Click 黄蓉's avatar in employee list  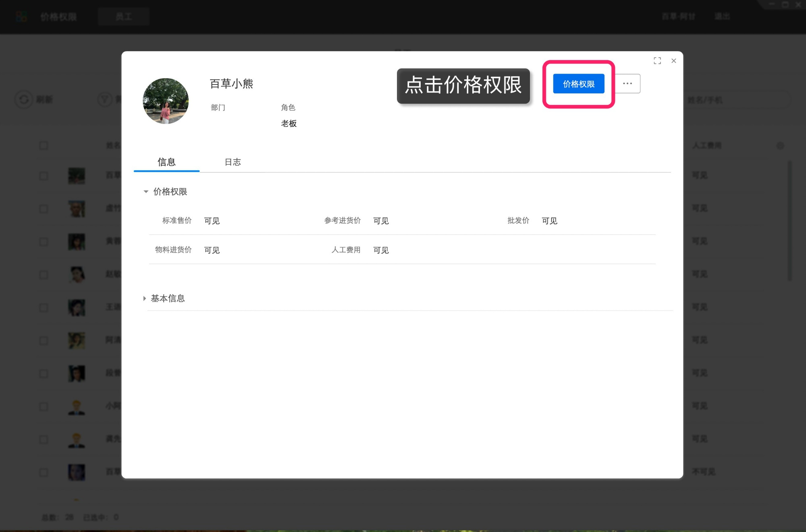tap(77, 242)
